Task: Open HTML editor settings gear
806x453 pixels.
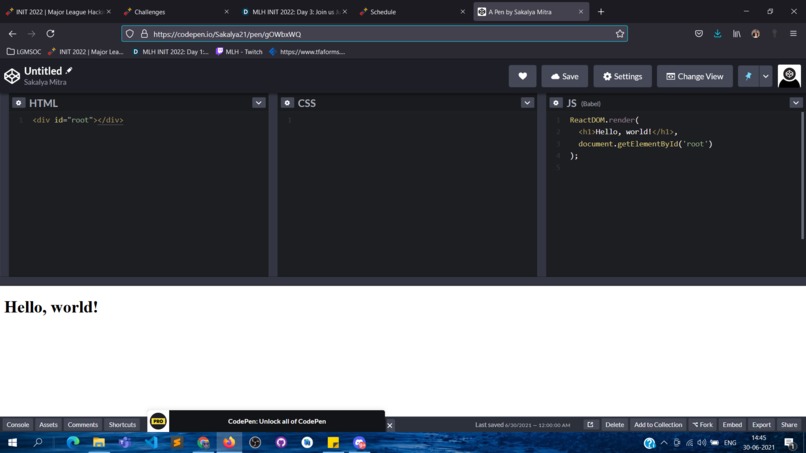Action: pos(19,103)
